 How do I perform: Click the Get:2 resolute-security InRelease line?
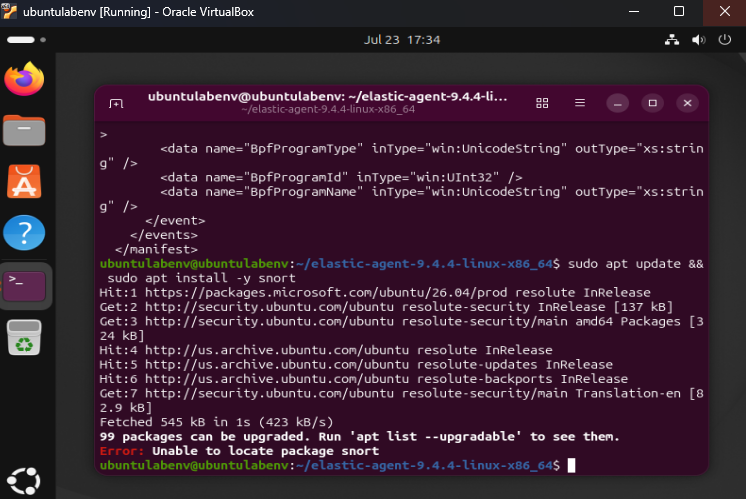click(x=386, y=307)
